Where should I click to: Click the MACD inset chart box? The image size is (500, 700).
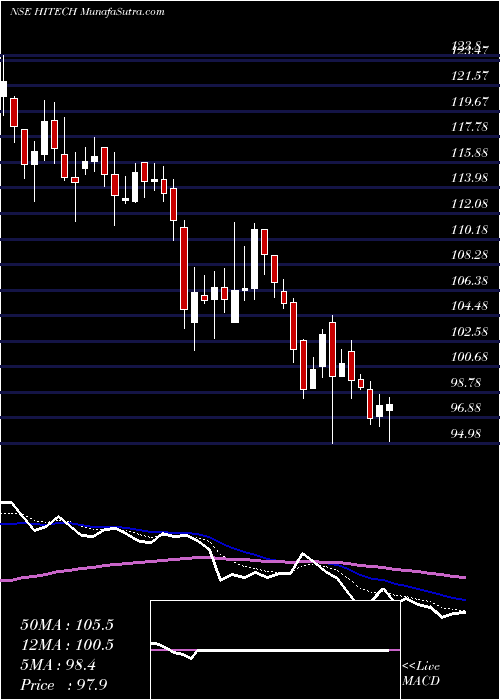tap(275, 650)
